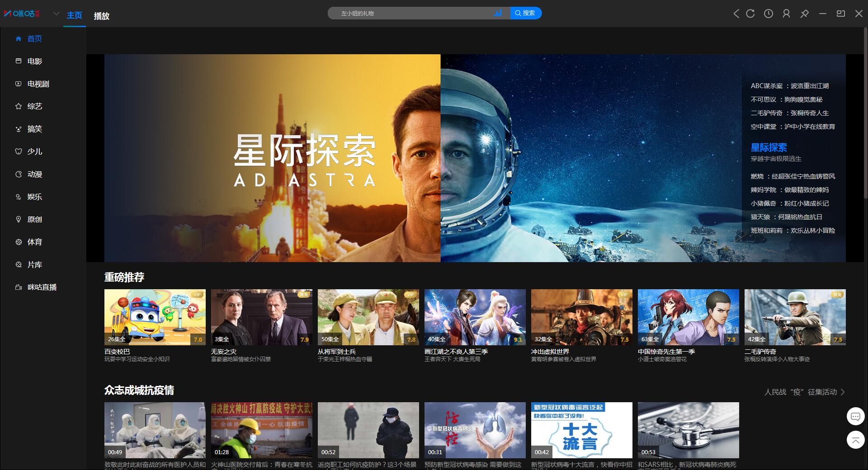Open the 冲出虚拟世界 thumbnail
Viewport: 868px width, 470px height.
coord(582,317)
